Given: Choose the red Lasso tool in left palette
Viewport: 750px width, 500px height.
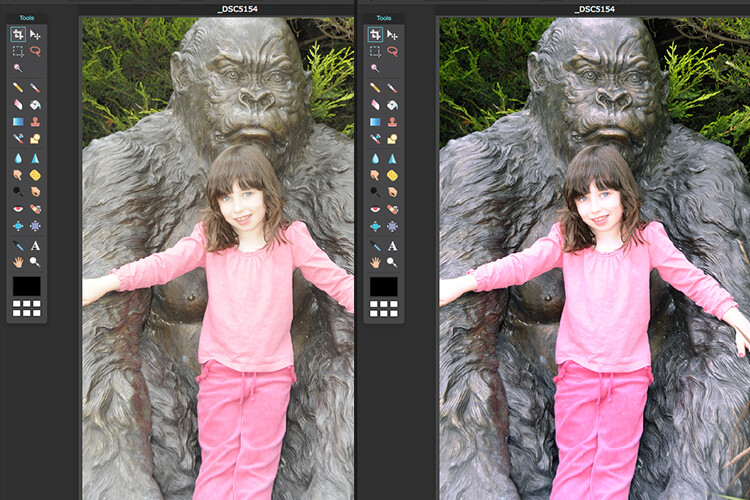Looking at the screenshot, I should pos(35,51).
